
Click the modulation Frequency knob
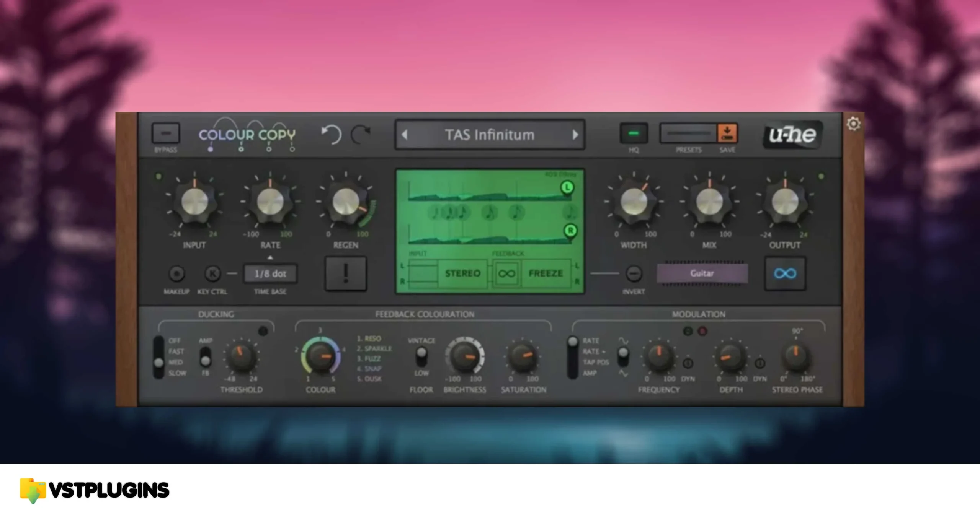click(x=659, y=356)
